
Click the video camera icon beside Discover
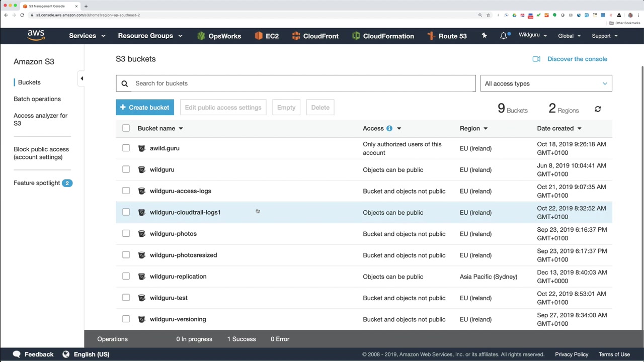[x=536, y=59]
